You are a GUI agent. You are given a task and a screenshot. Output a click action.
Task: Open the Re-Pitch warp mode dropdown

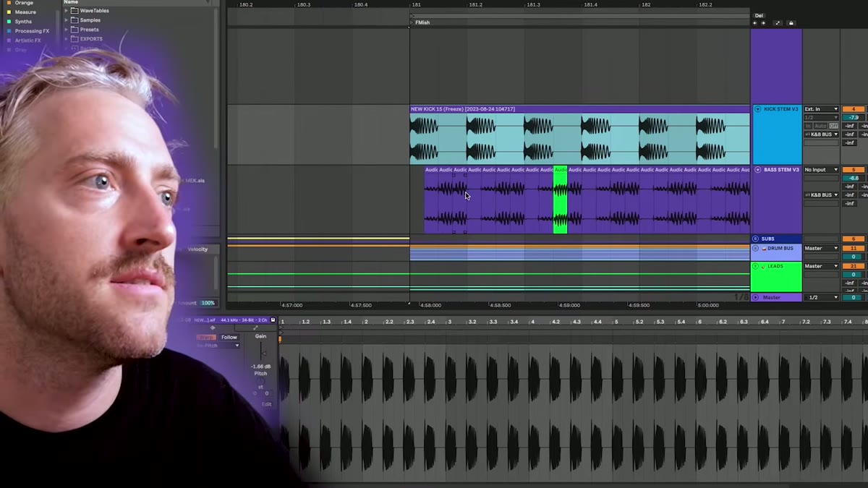click(x=219, y=346)
